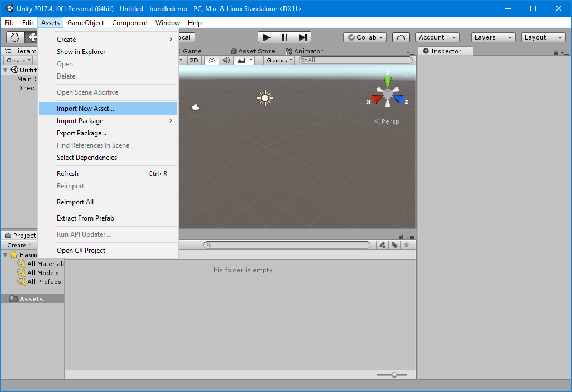Open the Layout dropdown
The image size is (572, 392).
[x=543, y=37]
